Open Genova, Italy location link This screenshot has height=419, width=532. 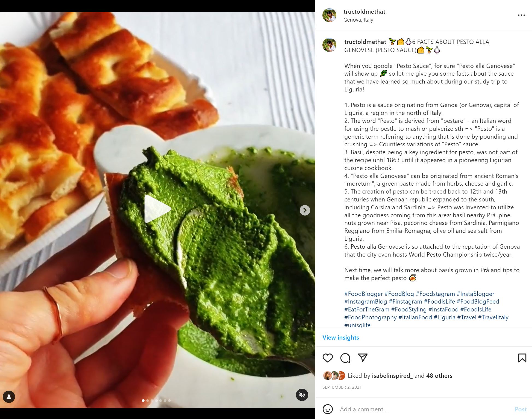point(358,20)
